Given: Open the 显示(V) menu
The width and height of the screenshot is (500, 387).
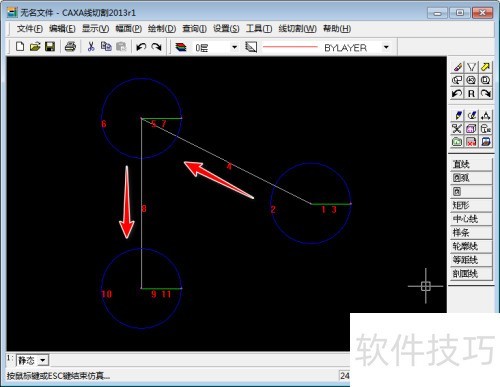Looking at the screenshot, I should tap(95, 29).
